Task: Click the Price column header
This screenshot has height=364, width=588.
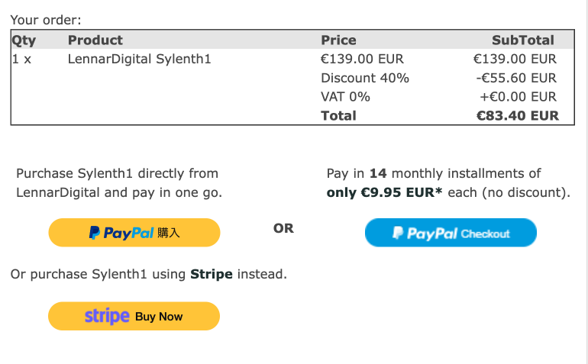Action: coord(338,40)
